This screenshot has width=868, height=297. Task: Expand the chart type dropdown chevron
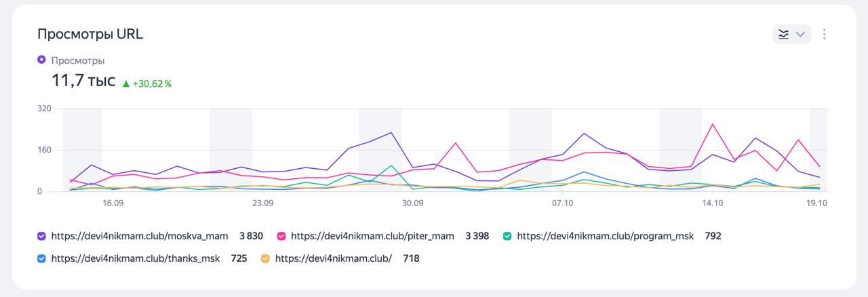pyautogui.click(x=800, y=34)
